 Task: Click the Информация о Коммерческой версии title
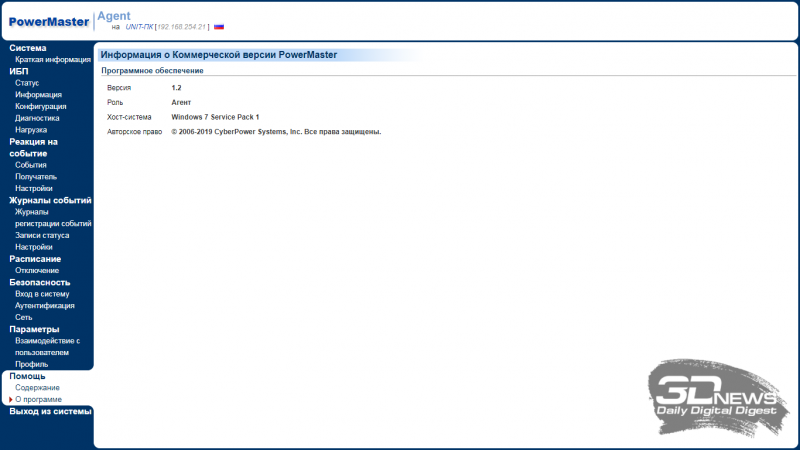218,55
